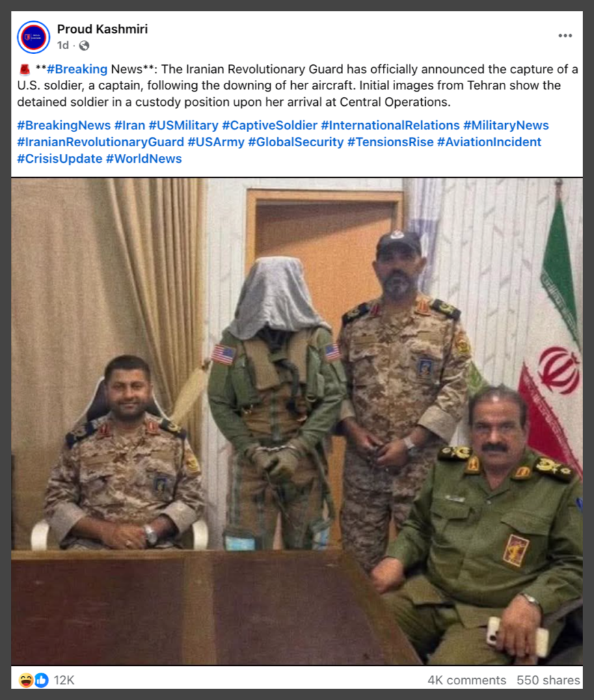The height and width of the screenshot is (700, 594).
Task: Select the #CaptiveSoldier hashtag
Action: (269, 126)
